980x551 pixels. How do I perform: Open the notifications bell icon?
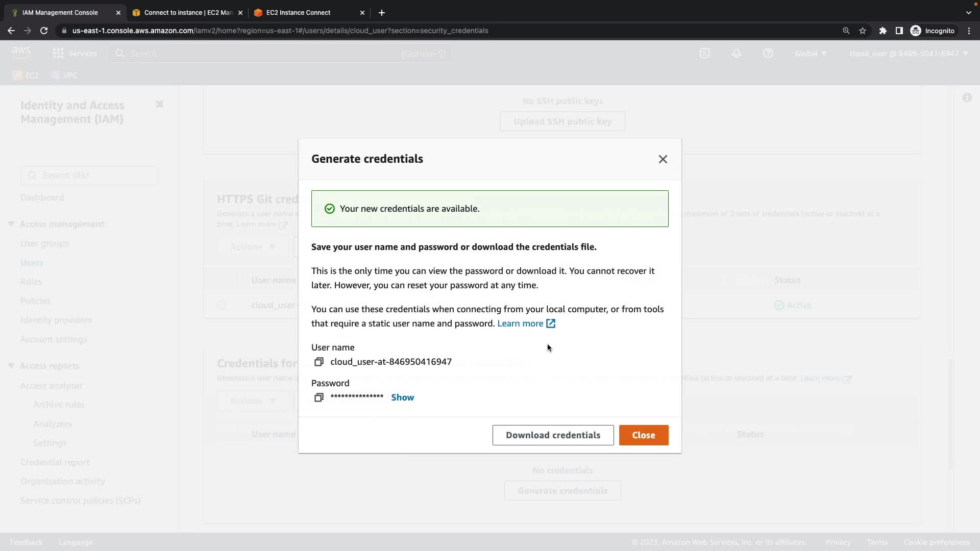737,54
